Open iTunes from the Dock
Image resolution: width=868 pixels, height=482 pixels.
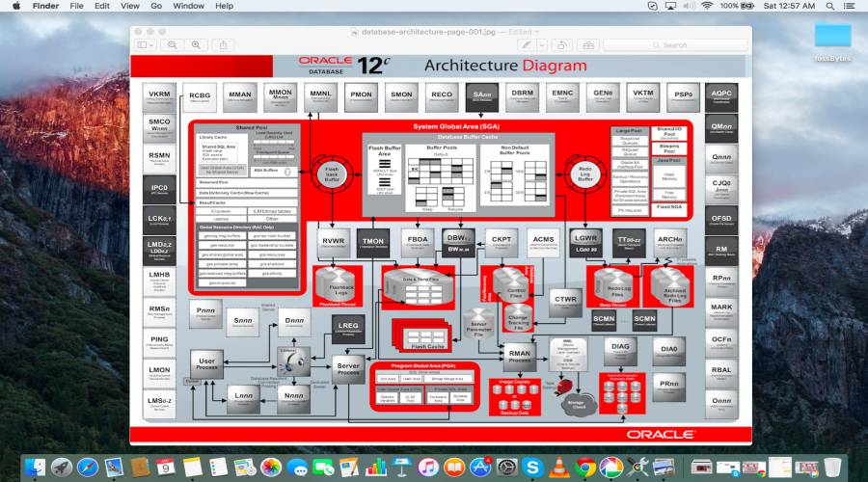coord(428,468)
